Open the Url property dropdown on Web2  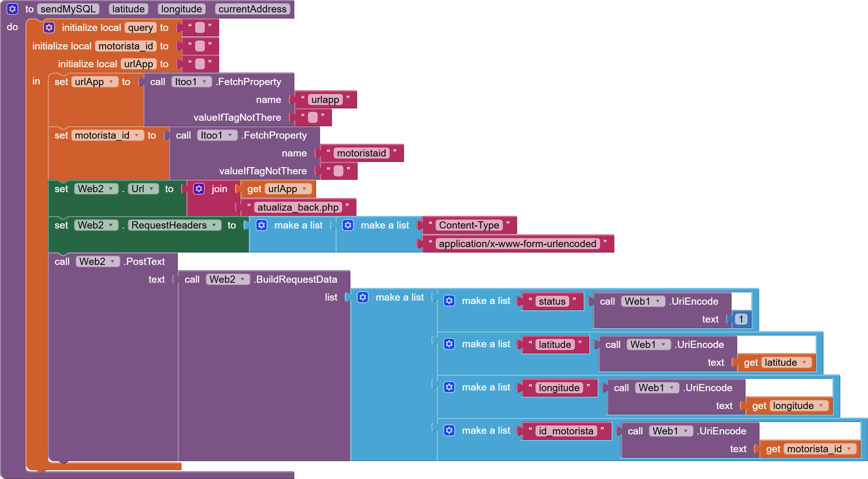151,189
